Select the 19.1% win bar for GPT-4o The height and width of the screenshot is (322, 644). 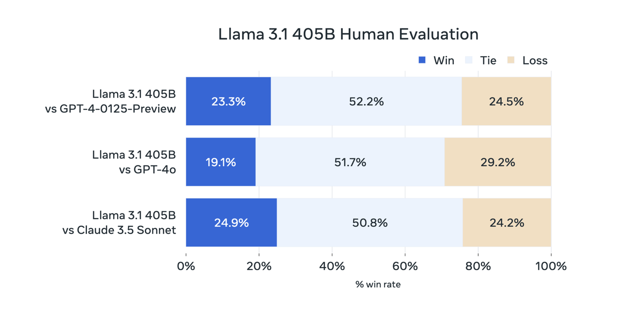point(221,162)
